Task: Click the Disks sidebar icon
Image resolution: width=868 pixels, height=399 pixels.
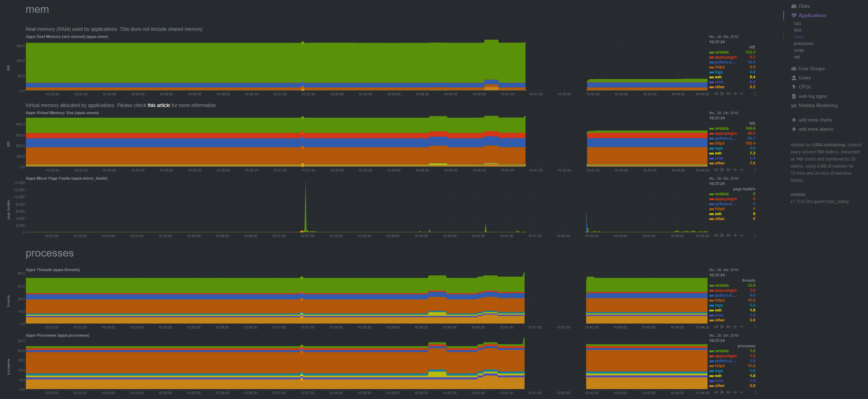Action: 794,6
